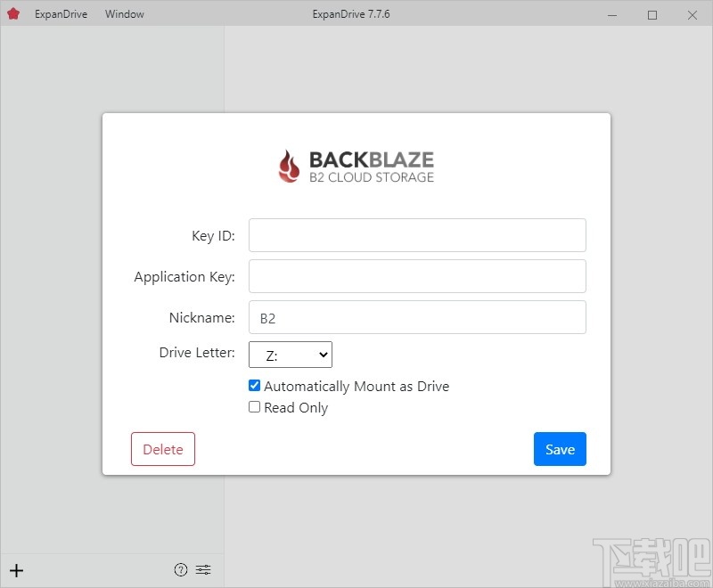The image size is (713, 588).
Task: Delete this B2 connection
Action: click(163, 449)
